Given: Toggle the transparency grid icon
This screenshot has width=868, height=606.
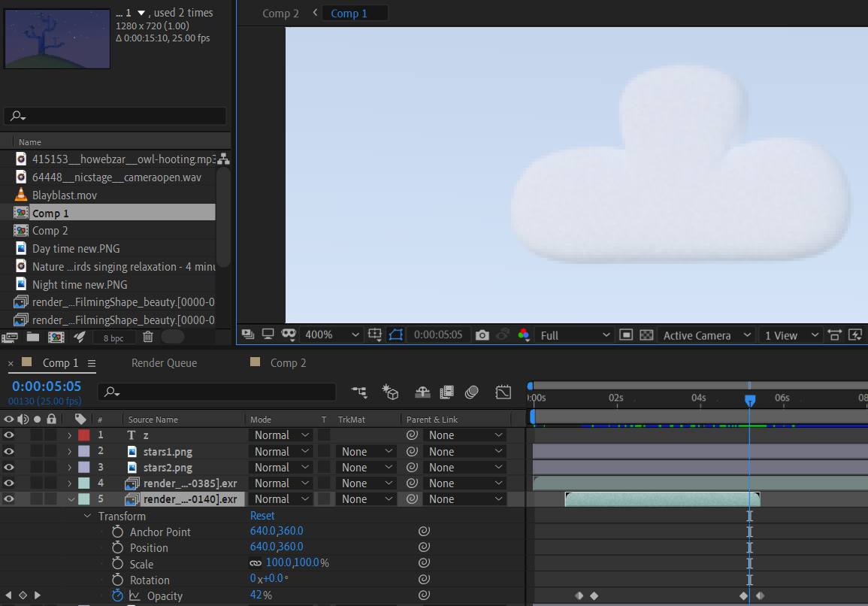Looking at the screenshot, I should click(x=646, y=335).
